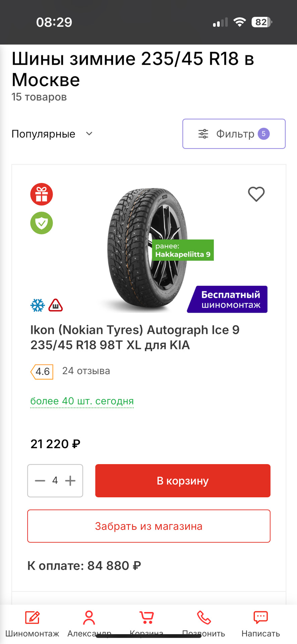Image resolution: width=297 pixels, height=644 pixels.
Task: Tap the blue snowflake winter icon
Action: (x=38, y=305)
